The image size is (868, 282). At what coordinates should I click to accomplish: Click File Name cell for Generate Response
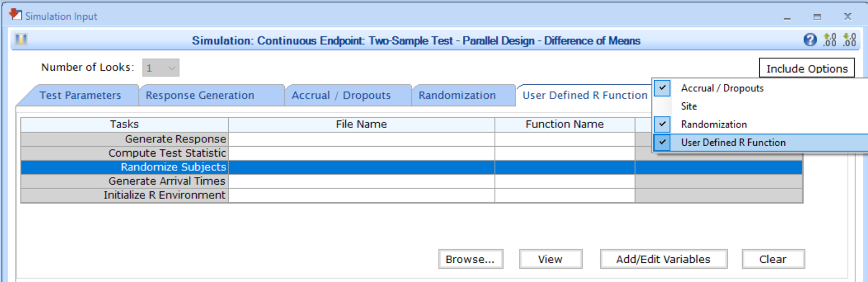[361, 139]
